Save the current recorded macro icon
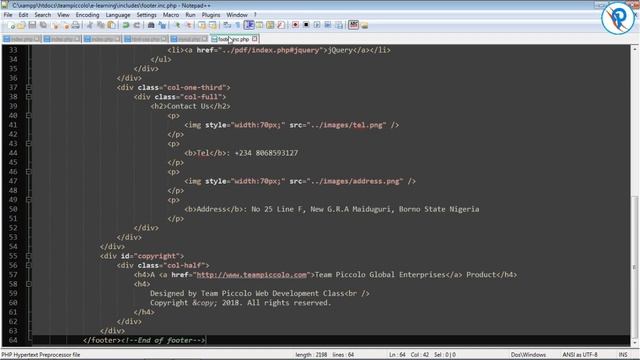Viewport: 640px width, 360px height. click(338, 25)
